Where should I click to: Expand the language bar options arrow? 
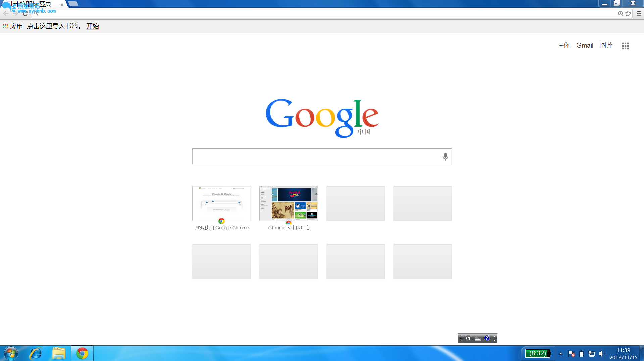[494, 340]
